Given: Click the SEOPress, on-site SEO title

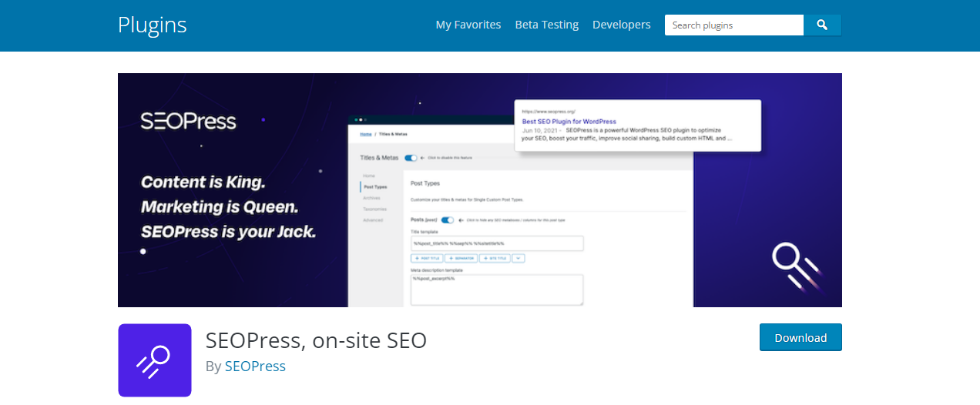Looking at the screenshot, I should [316, 340].
